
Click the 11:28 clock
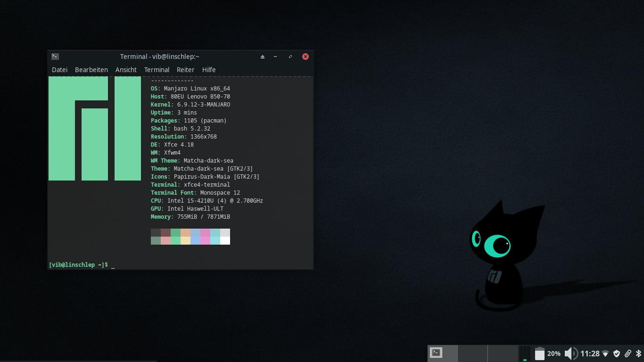(x=590, y=354)
